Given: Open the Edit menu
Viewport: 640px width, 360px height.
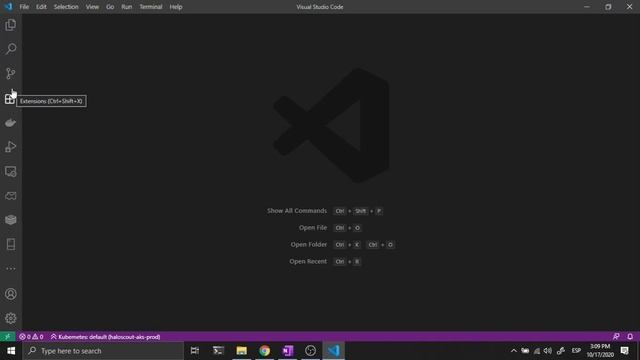Looking at the screenshot, I should pyautogui.click(x=41, y=7).
